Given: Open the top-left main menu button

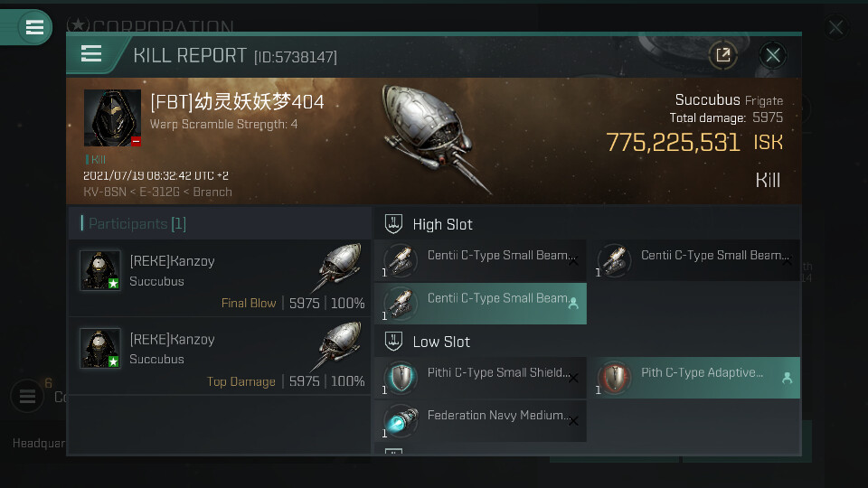Looking at the screenshot, I should 34,28.
